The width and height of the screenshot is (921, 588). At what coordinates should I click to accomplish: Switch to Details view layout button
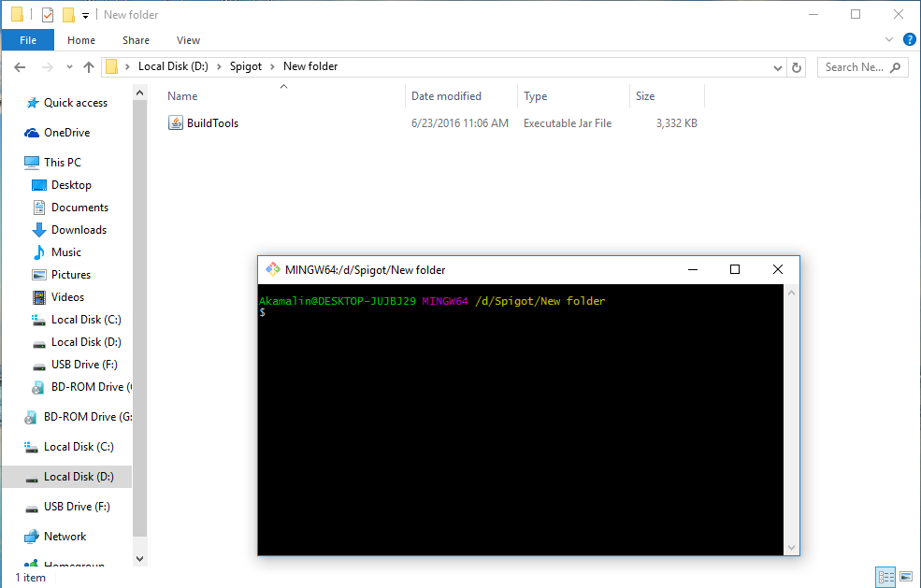(885, 577)
